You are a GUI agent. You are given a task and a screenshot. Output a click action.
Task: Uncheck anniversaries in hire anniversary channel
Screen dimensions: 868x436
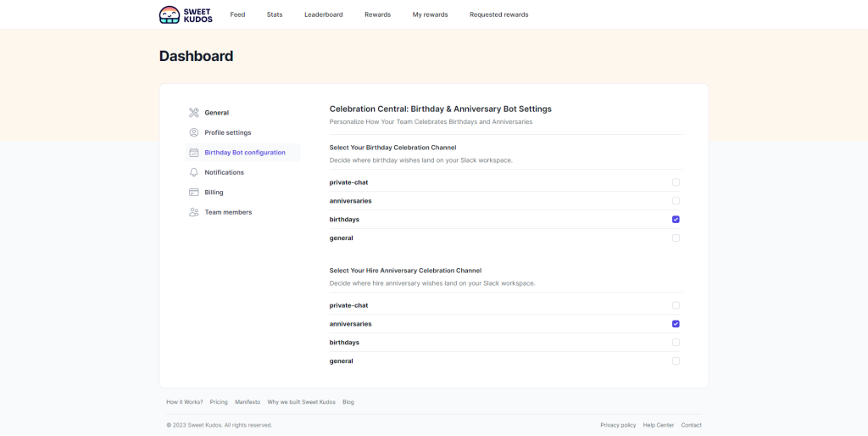[x=676, y=324]
